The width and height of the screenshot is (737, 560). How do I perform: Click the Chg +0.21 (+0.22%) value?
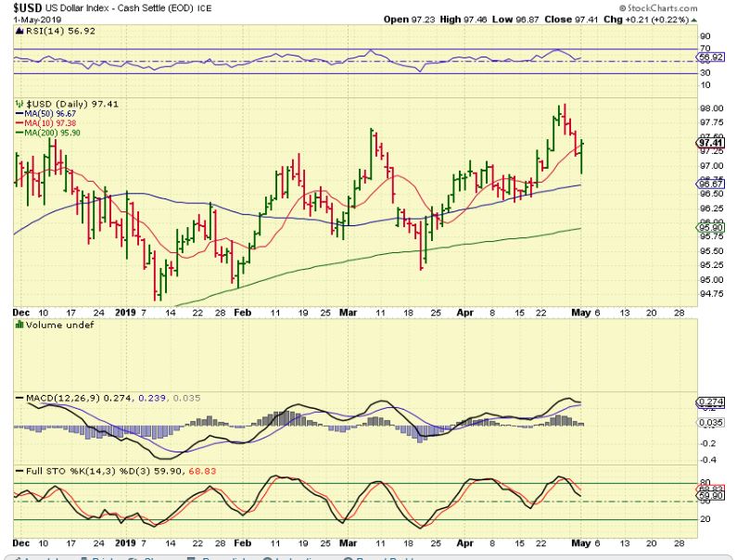[x=646, y=19]
